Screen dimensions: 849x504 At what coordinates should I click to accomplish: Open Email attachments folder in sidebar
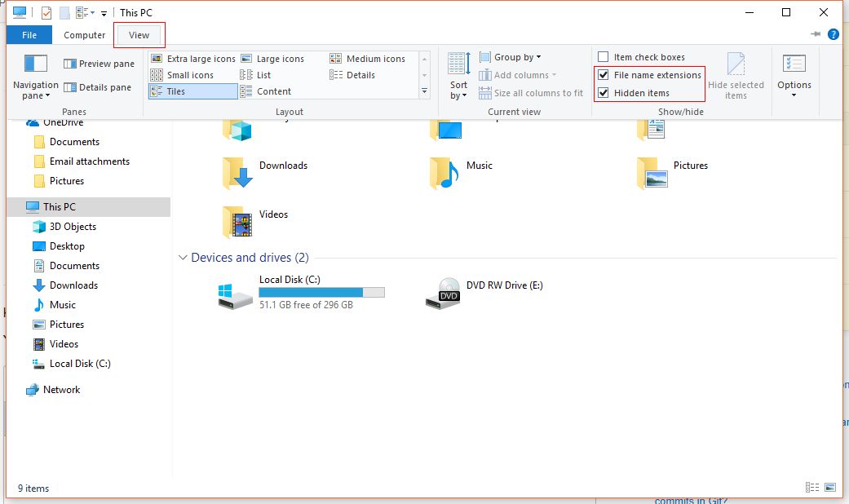tap(82, 161)
